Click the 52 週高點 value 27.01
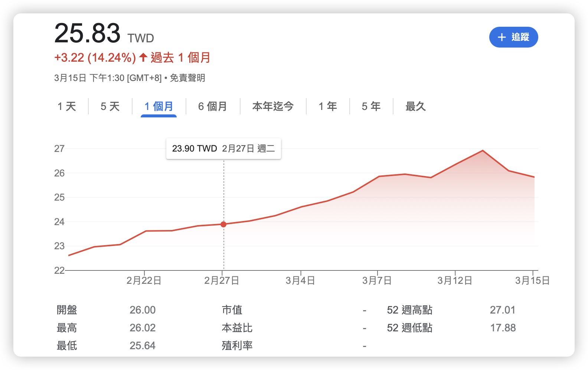 [x=503, y=310]
